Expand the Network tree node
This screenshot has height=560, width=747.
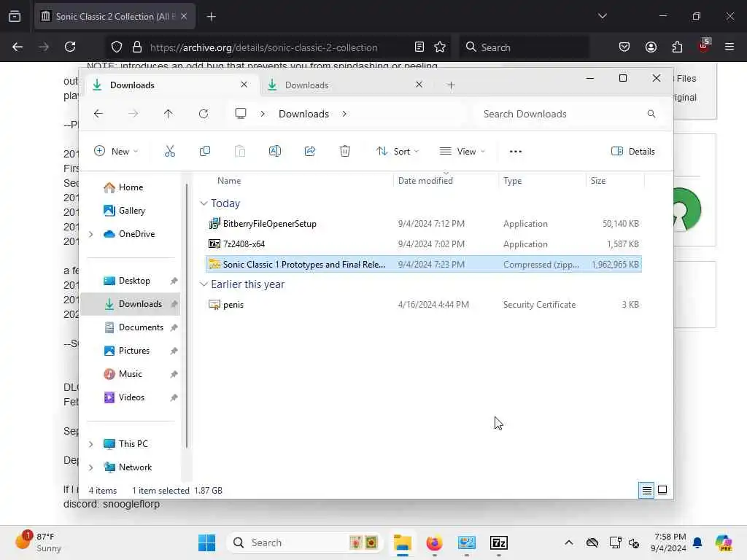click(91, 467)
